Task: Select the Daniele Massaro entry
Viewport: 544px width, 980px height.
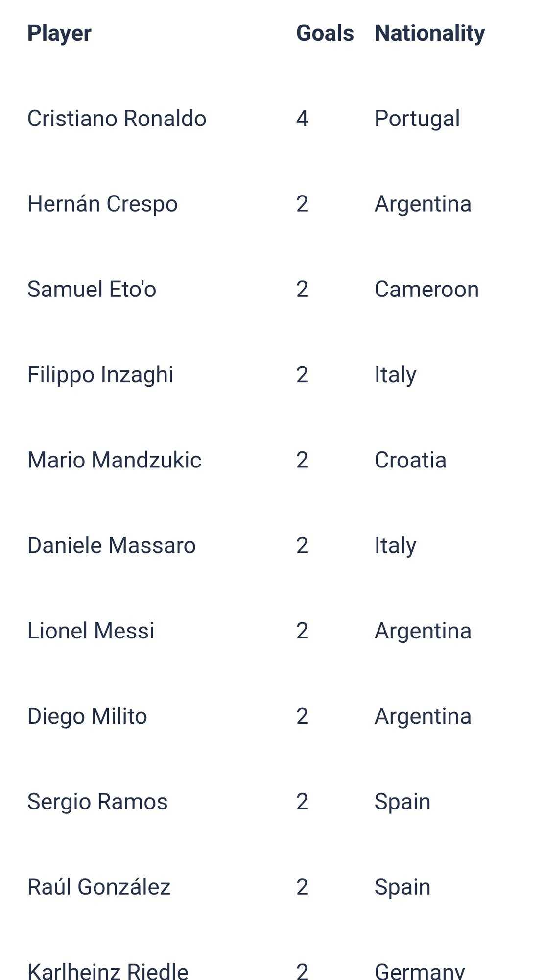Action: [111, 545]
